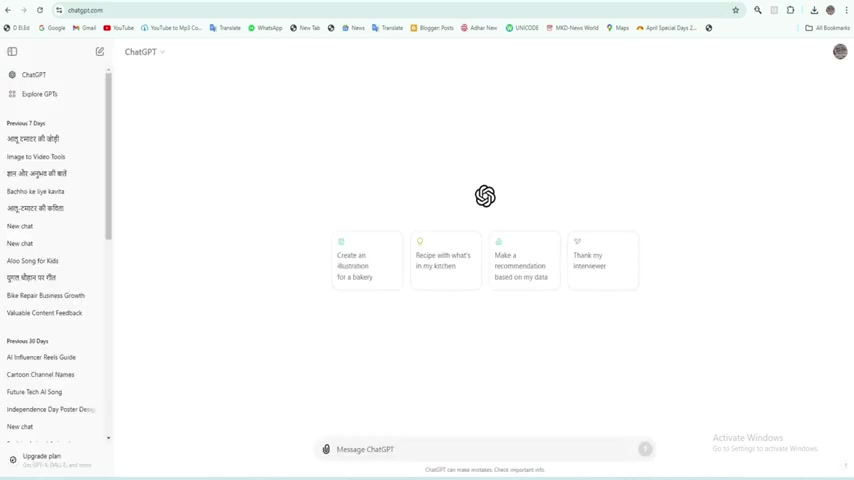
Task: Open the UNICODE bookmark
Action: point(522,28)
